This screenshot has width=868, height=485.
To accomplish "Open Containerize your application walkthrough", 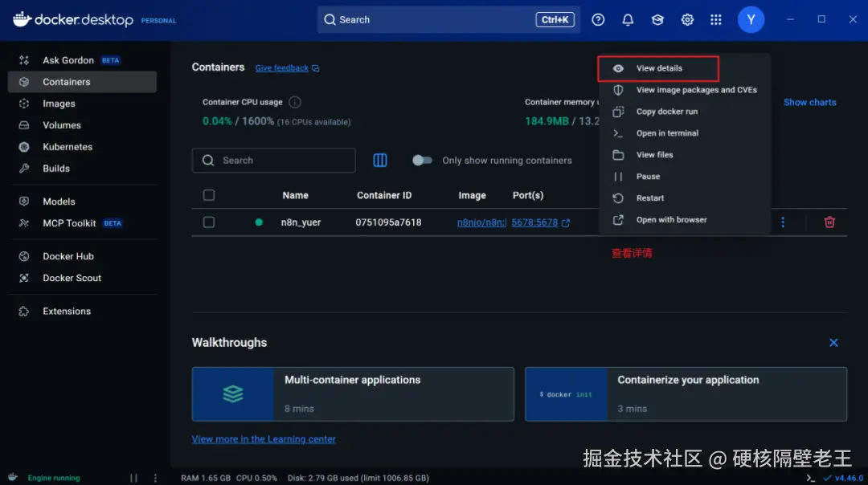I will [x=686, y=394].
